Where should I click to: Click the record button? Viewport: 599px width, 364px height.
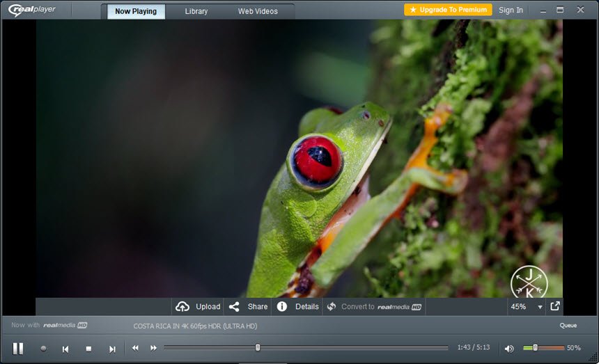point(44,349)
